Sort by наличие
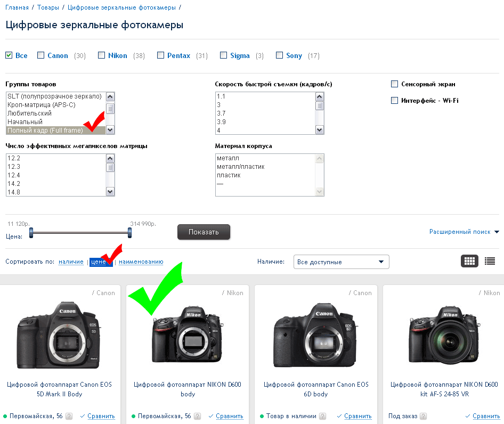The height and width of the screenshot is (424, 504). click(71, 262)
